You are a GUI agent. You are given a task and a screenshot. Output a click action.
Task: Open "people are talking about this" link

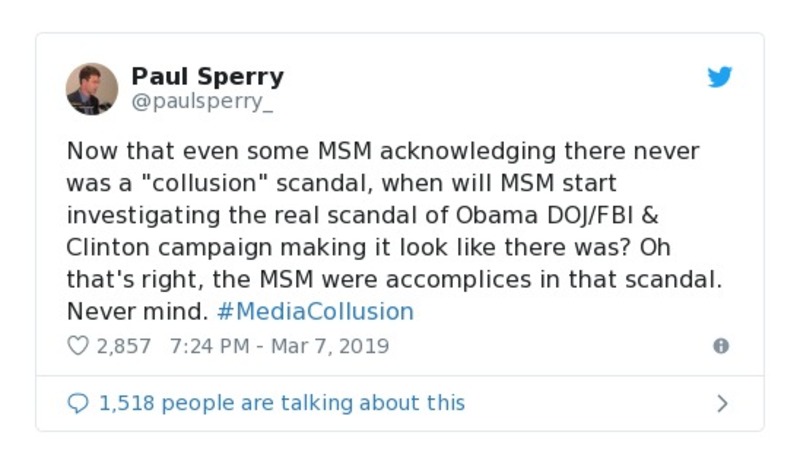pyautogui.click(x=313, y=403)
